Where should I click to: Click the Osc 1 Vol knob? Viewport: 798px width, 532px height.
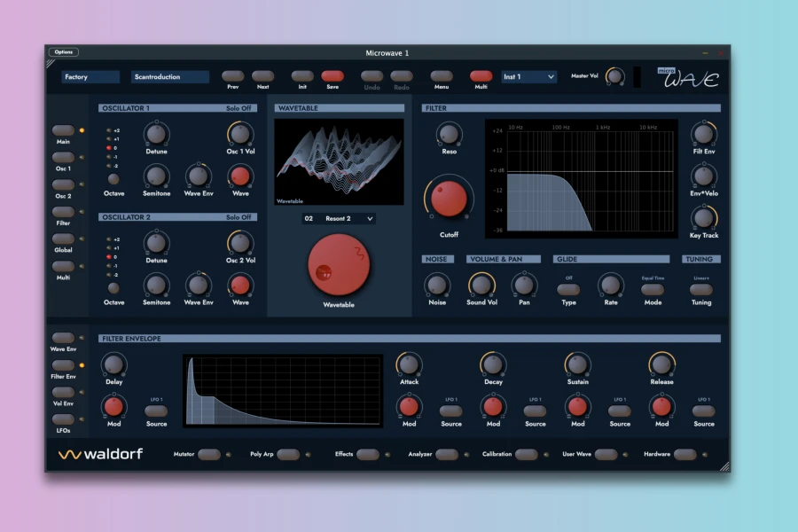point(240,134)
